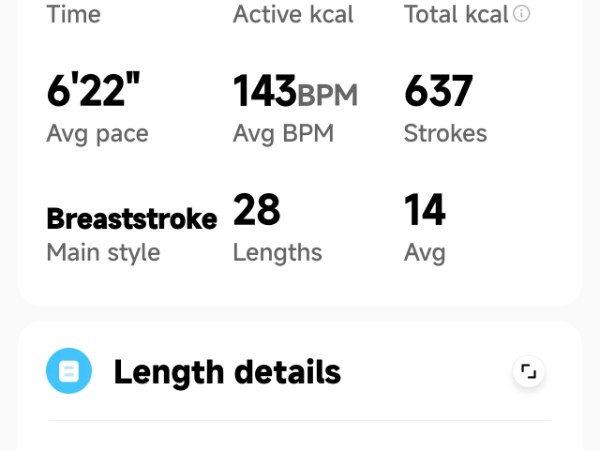Click the Avg BPM label

[x=283, y=134]
